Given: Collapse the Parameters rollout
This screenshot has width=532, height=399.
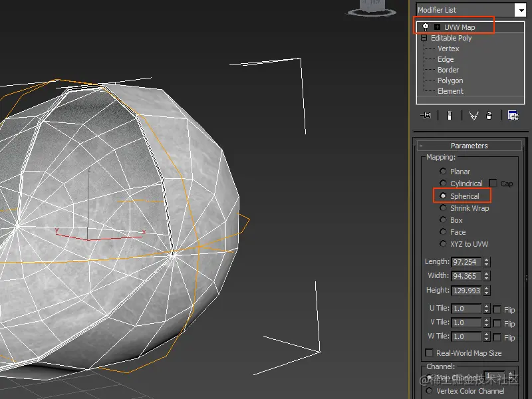Looking at the screenshot, I should (x=421, y=146).
